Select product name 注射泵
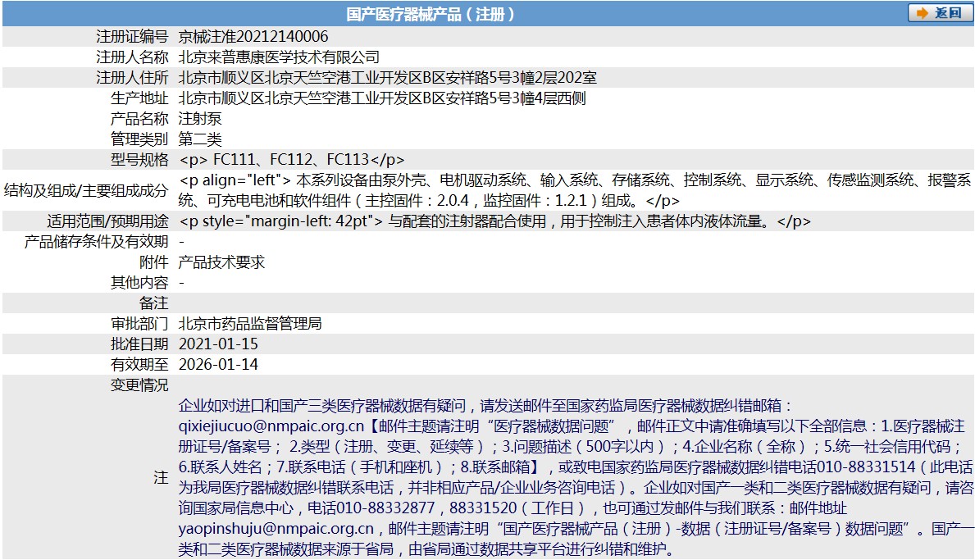The width and height of the screenshot is (975, 560). click(199, 119)
